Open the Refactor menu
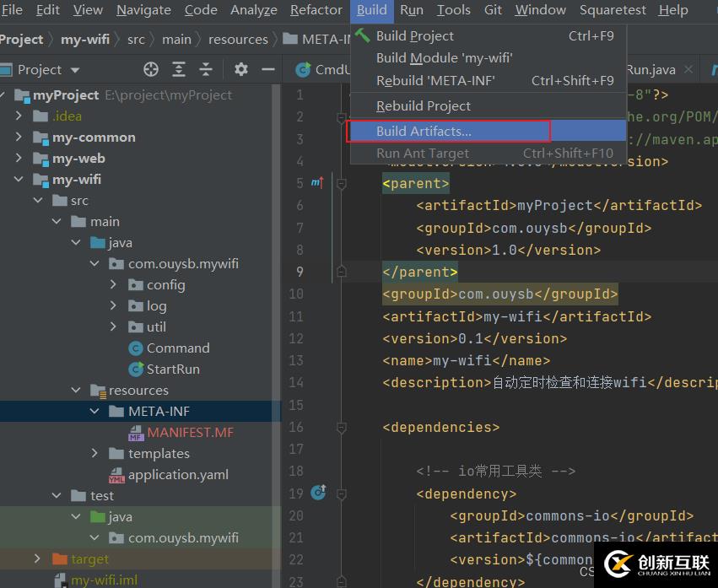Screen dimensions: 718x588 point(316,10)
